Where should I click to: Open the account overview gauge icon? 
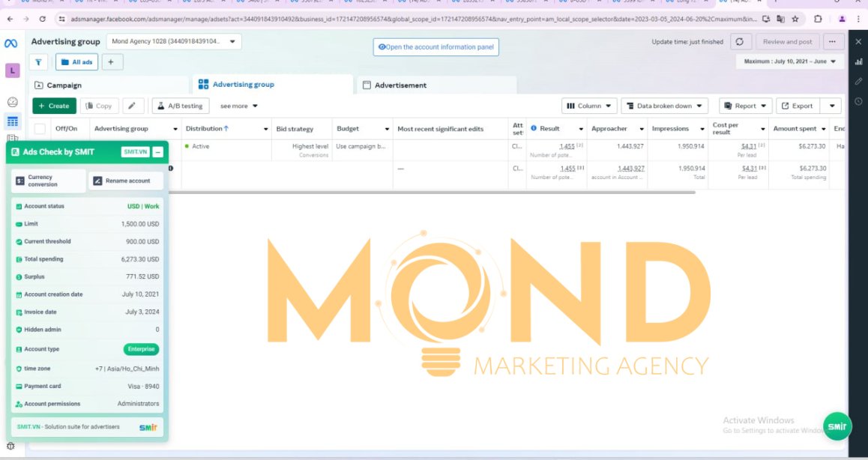(x=12, y=102)
